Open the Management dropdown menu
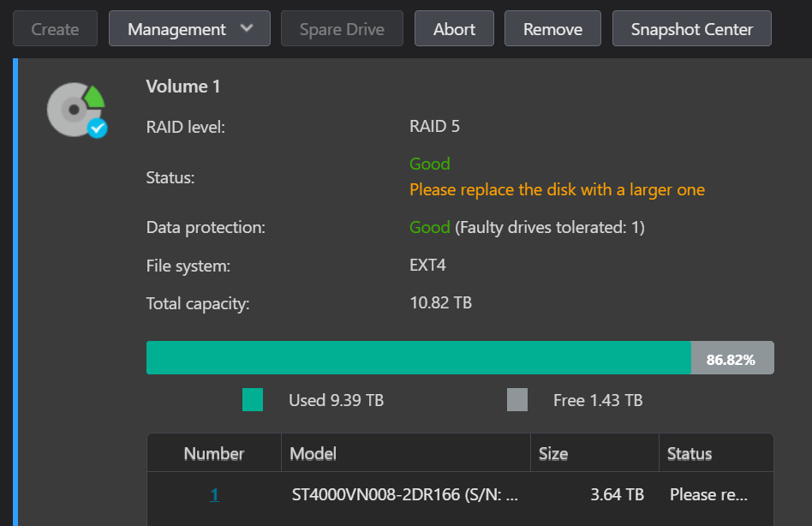This screenshot has width=812, height=526. (189, 29)
